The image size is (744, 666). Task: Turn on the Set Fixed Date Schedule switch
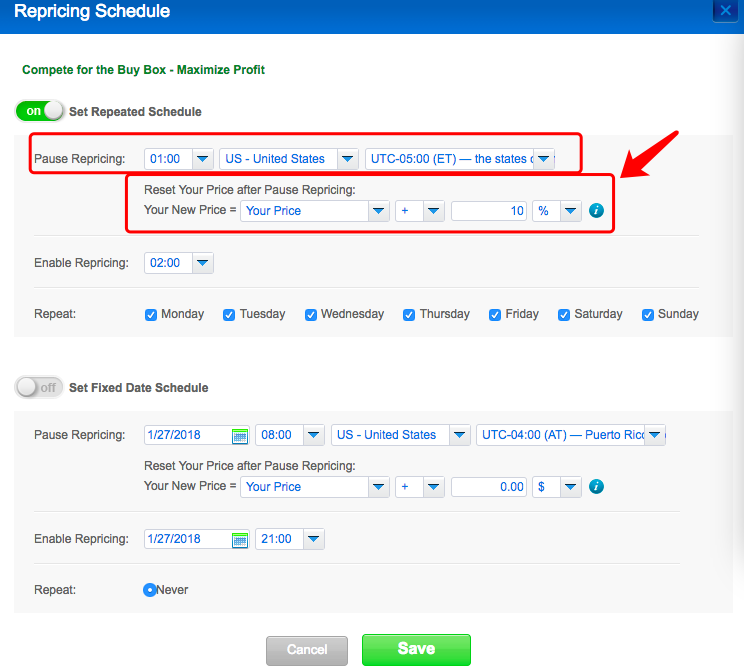click(39, 388)
